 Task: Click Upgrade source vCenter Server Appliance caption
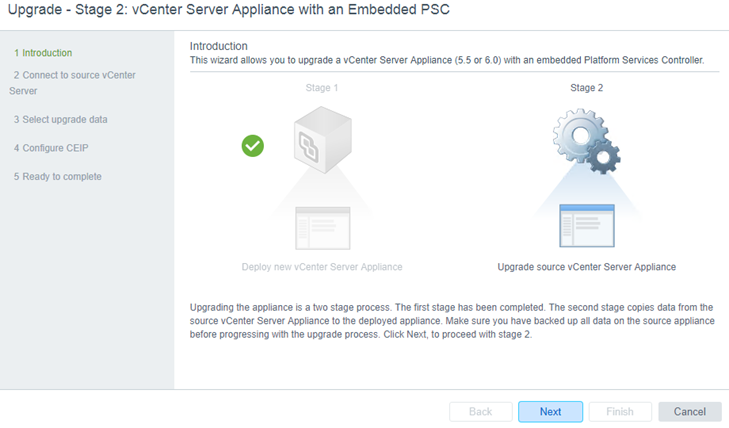(587, 267)
